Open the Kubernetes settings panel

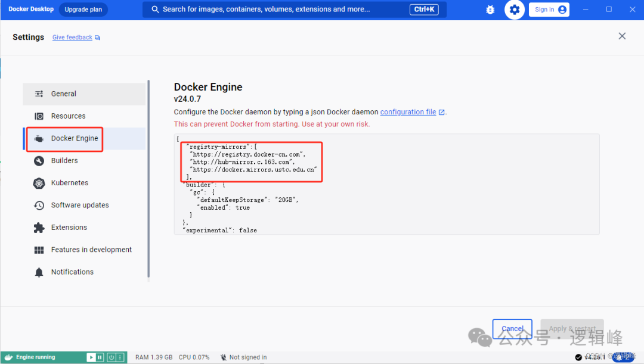(x=69, y=183)
